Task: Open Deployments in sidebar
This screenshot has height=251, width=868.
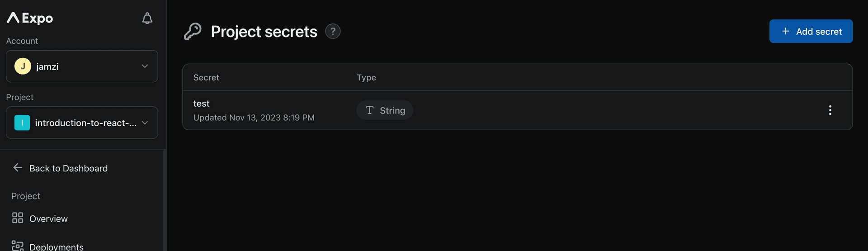Action: pos(57,246)
